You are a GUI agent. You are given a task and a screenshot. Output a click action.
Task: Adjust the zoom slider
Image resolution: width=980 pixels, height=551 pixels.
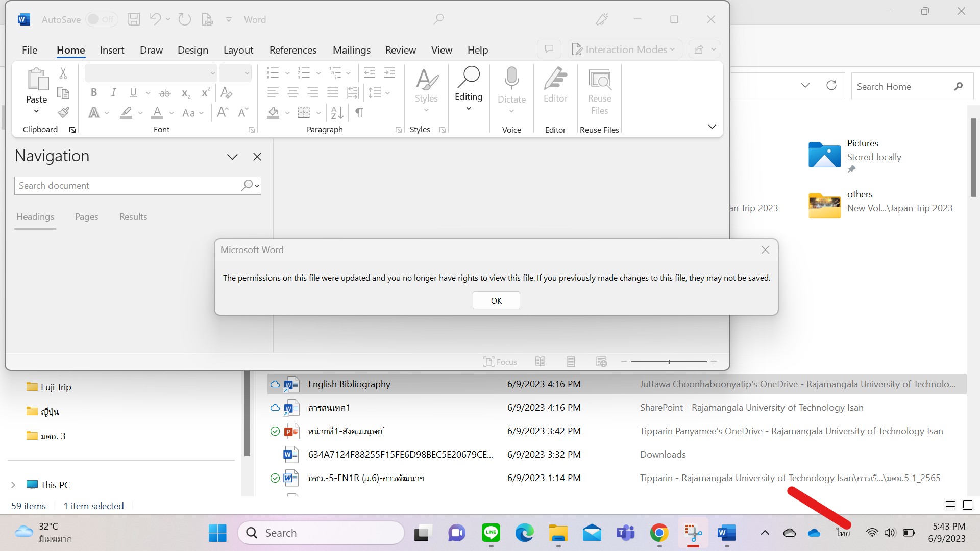pos(669,361)
